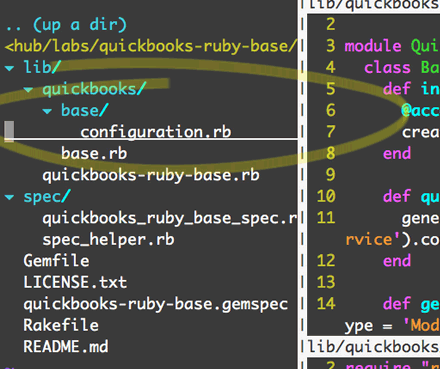Place cursor on 'def' on line 5
The width and height of the screenshot is (440, 369).
(397, 89)
